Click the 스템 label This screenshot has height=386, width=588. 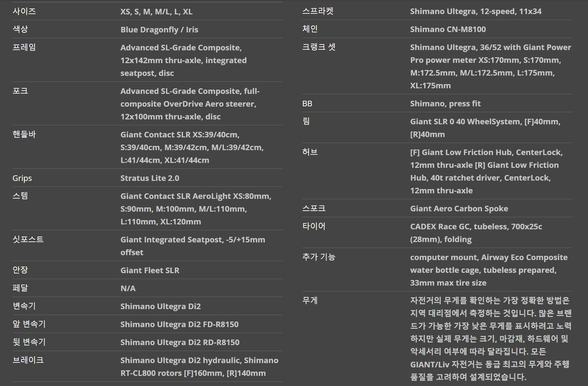[20, 196]
